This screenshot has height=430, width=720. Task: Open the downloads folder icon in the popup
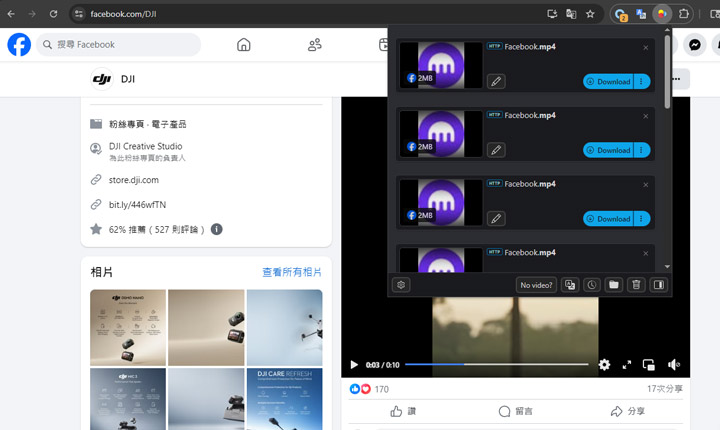tap(614, 285)
